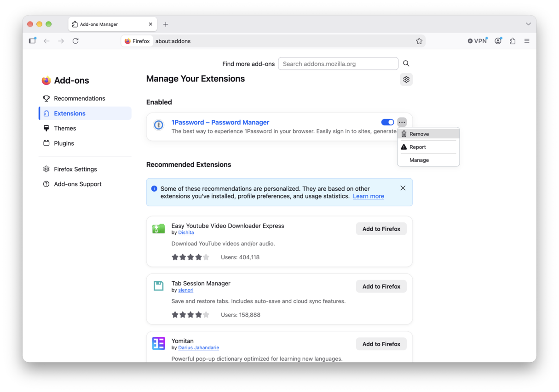Disable the 1Password extension toggle

pyautogui.click(x=388, y=122)
